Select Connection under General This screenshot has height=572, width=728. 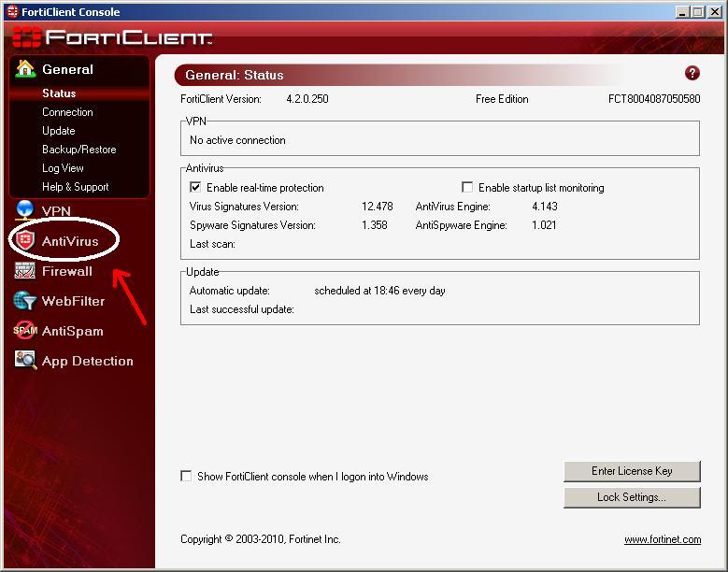(x=67, y=112)
